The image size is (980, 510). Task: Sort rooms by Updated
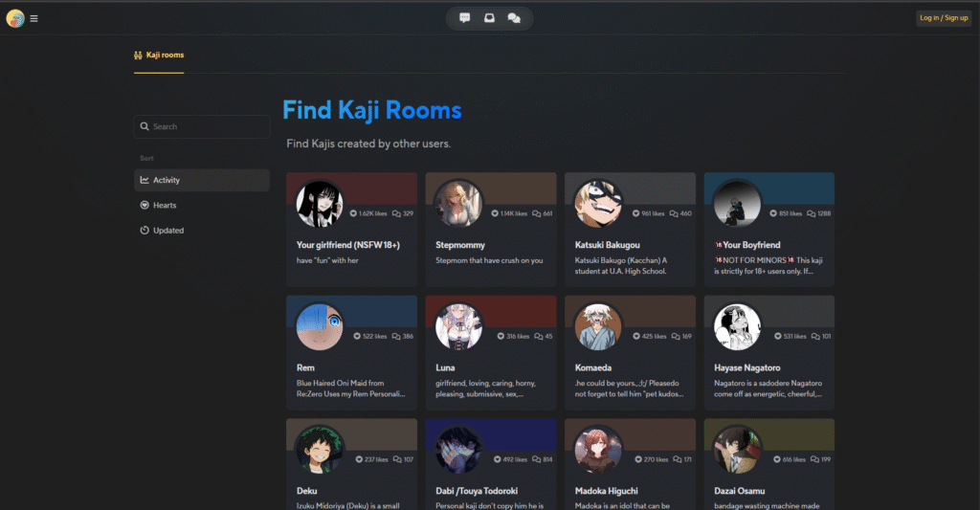pos(201,230)
